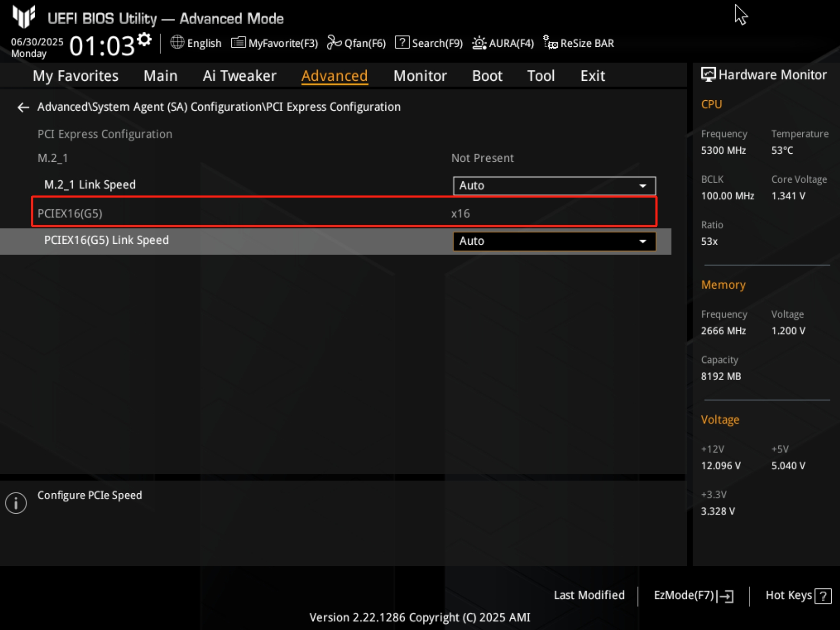Click the Voltage section heading

point(720,420)
